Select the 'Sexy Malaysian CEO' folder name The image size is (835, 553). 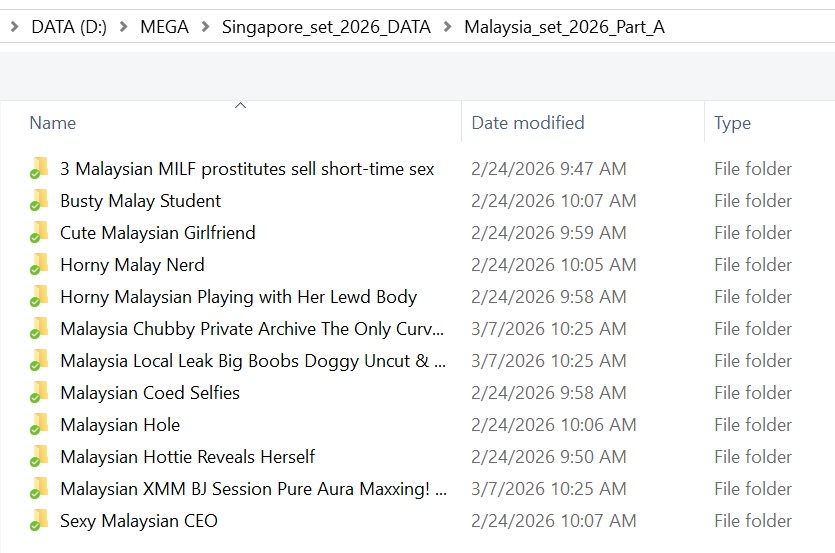coord(138,521)
